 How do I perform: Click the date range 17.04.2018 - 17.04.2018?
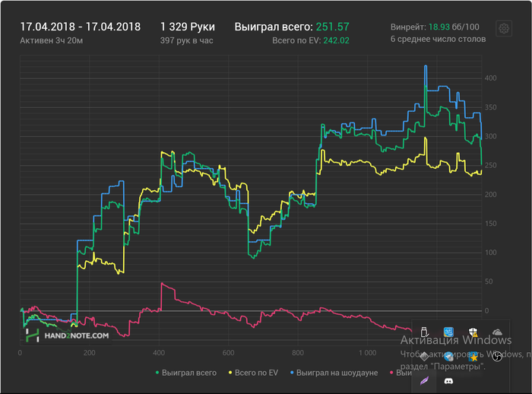81,27
